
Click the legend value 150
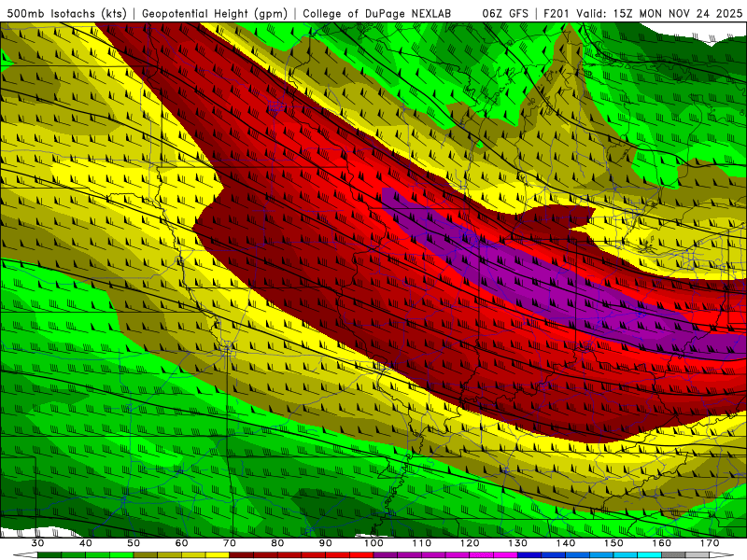[x=613, y=543]
